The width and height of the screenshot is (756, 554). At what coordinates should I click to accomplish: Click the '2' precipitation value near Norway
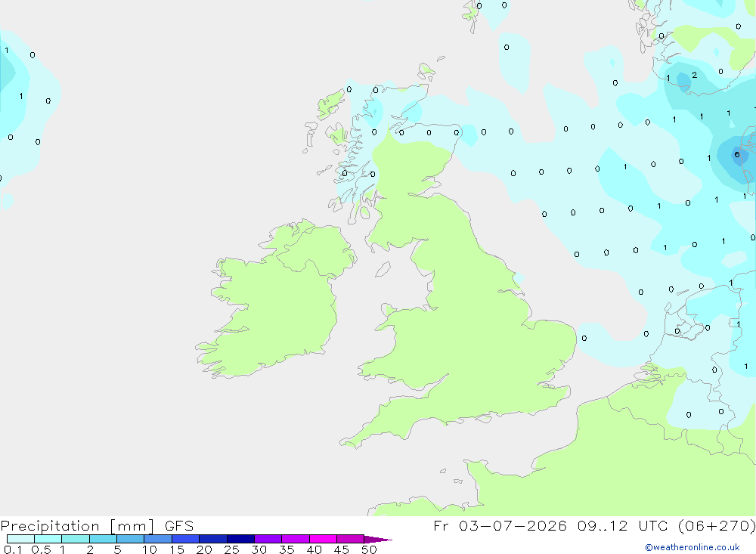(694, 75)
